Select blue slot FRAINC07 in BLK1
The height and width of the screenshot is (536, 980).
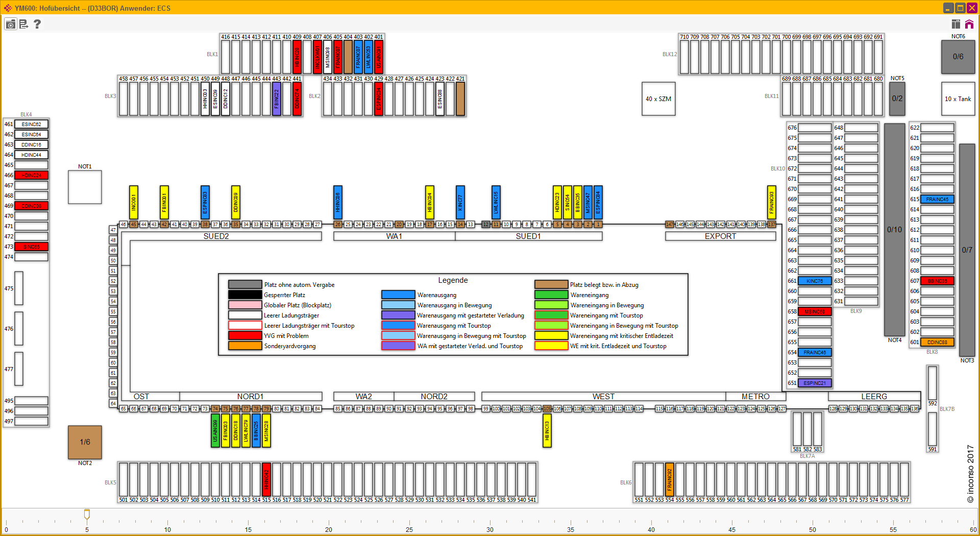pos(358,57)
